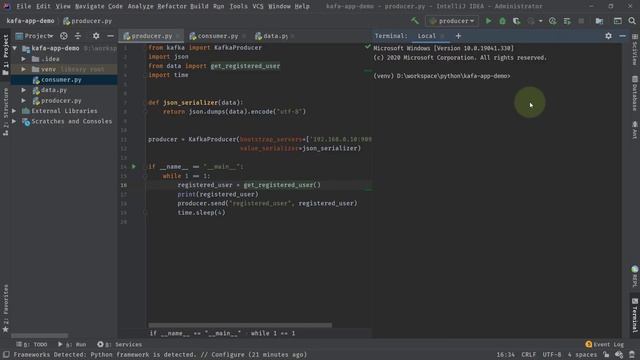The image size is (640, 360).
Task: Toggle the tool window quick access icon
Action: click(6, 355)
